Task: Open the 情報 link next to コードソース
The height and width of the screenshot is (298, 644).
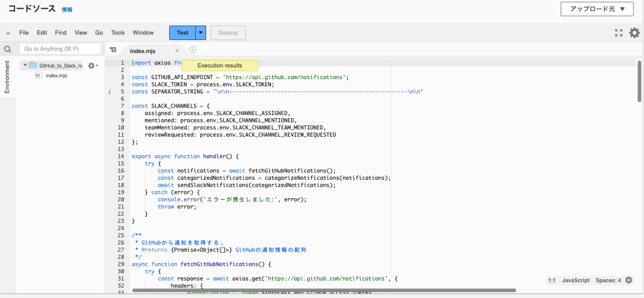Action: [x=67, y=9]
